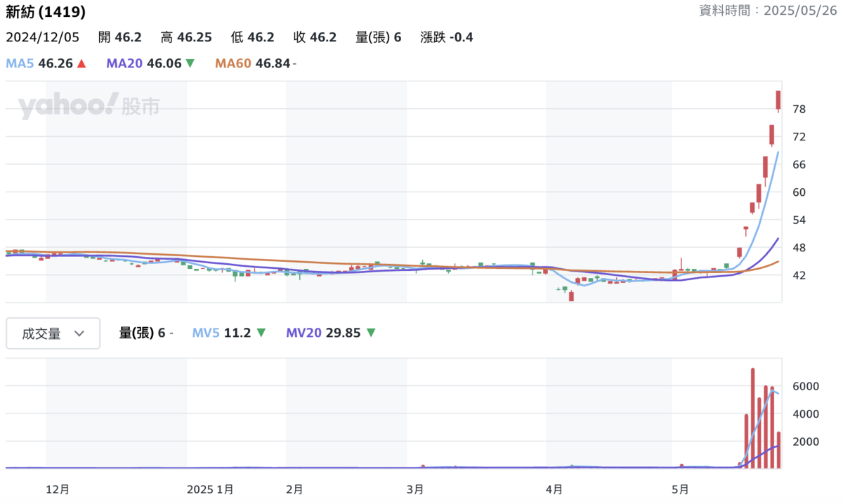Click the green down arrow beside MV20
This screenshot has height=504, width=843.
point(371,333)
